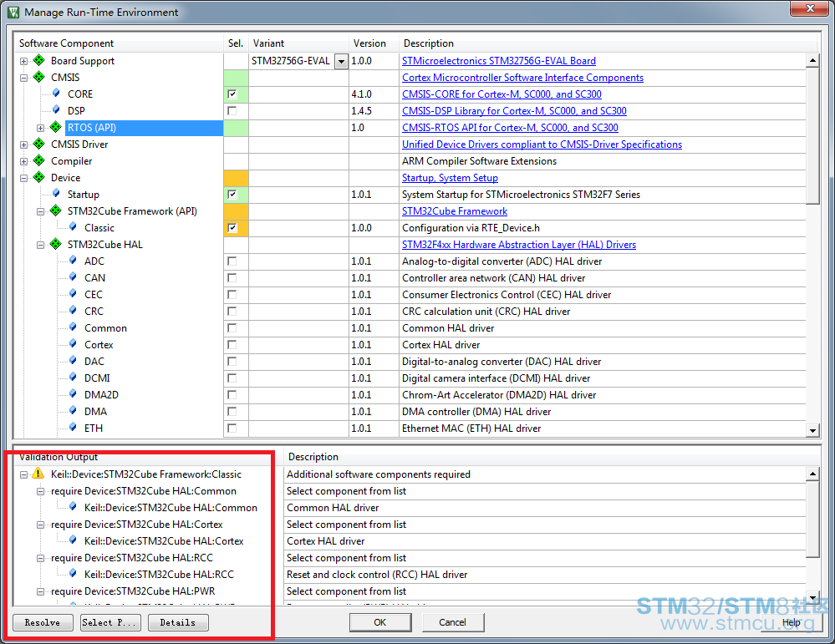Check the ETH HAL driver checkbox

pos(232,428)
